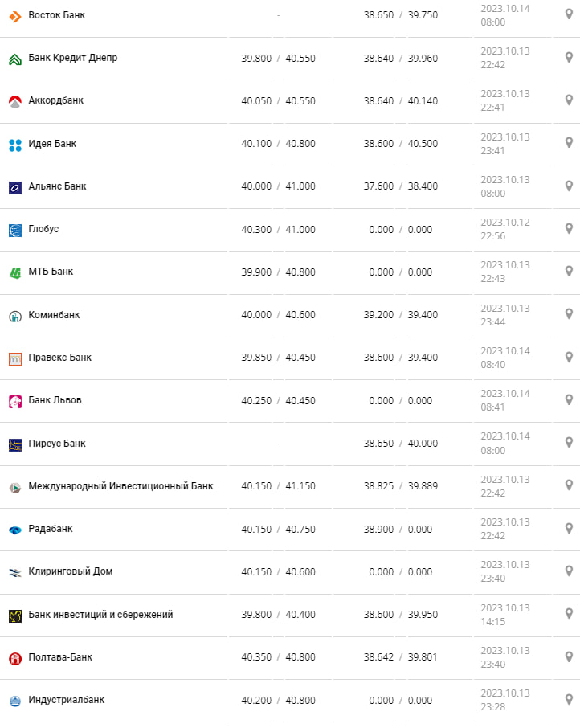Open the Банк Кредит Днепр link
This screenshot has height=728, width=580.
click(72, 58)
